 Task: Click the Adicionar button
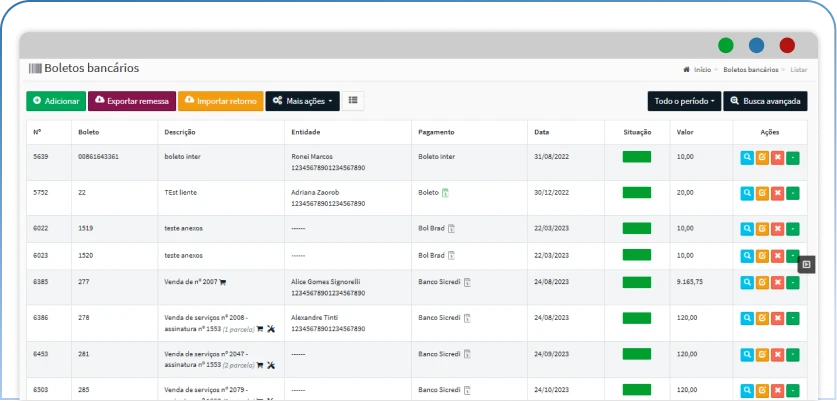[x=56, y=101]
